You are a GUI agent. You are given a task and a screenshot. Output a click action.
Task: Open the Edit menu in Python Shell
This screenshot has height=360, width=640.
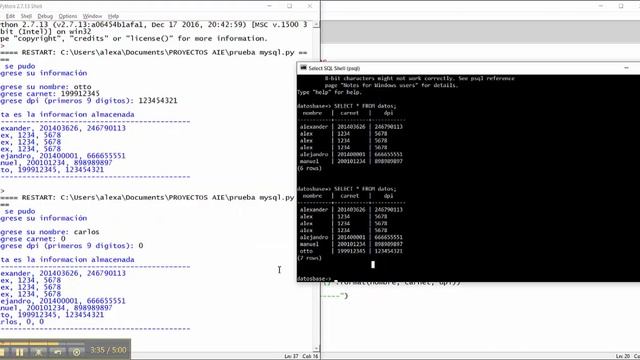click(10, 16)
